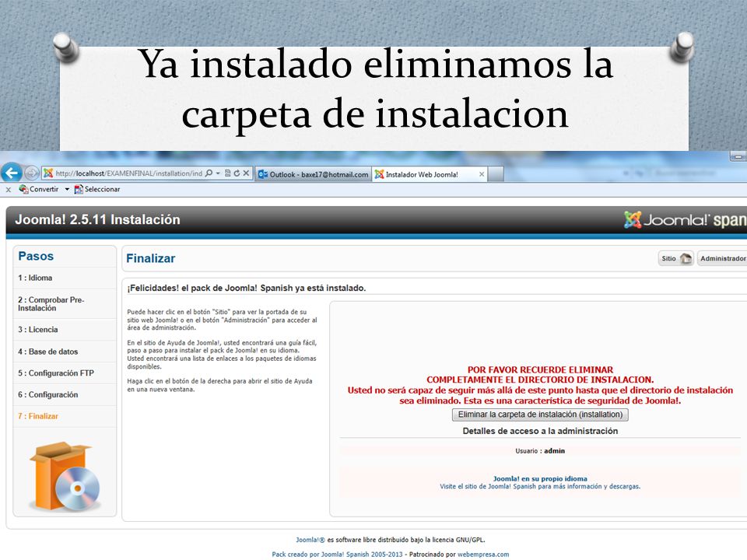Click Eliminar la carpeta de instalación button

point(540,415)
